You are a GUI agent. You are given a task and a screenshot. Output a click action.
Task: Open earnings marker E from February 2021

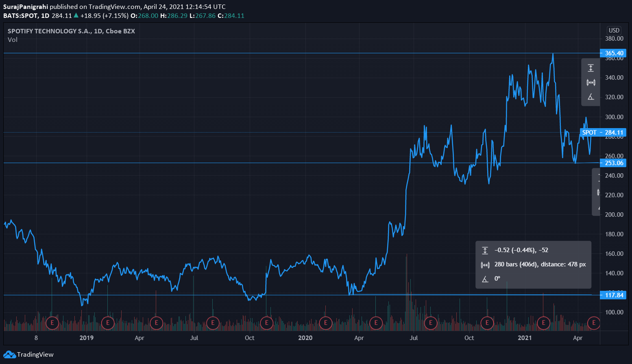[x=543, y=323]
